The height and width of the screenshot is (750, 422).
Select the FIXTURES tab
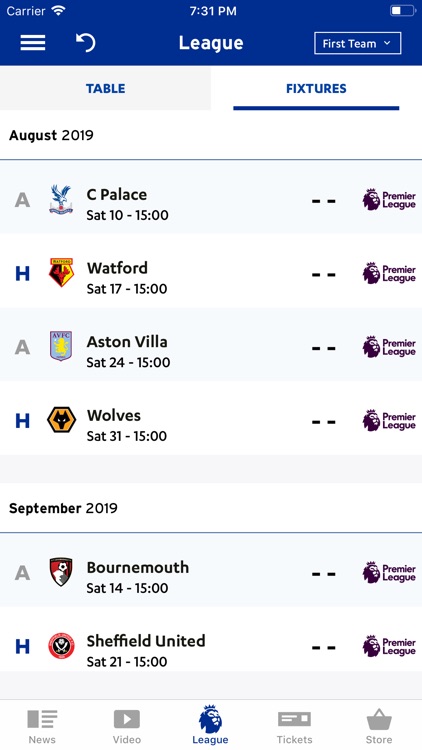click(x=316, y=88)
